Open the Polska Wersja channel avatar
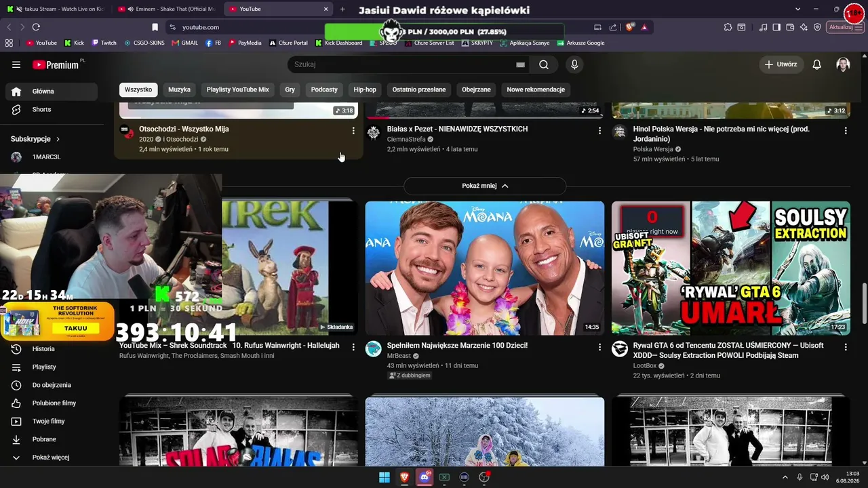Screen dimensions: 868x488 tap(620, 132)
